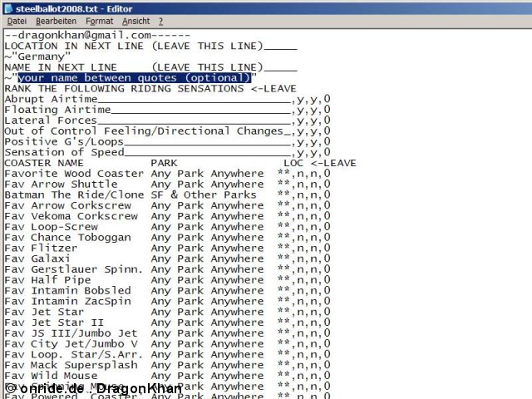This screenshot has height=399, width=532.
Task: Click the 'RANK THE FOLLOWING RIDING SENSATIONS' line
Action: click(150, 89)
